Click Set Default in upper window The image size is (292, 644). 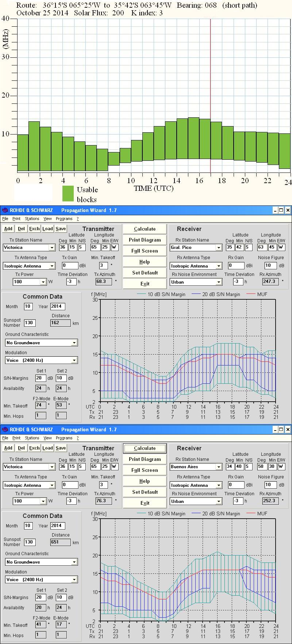[145, 273]
